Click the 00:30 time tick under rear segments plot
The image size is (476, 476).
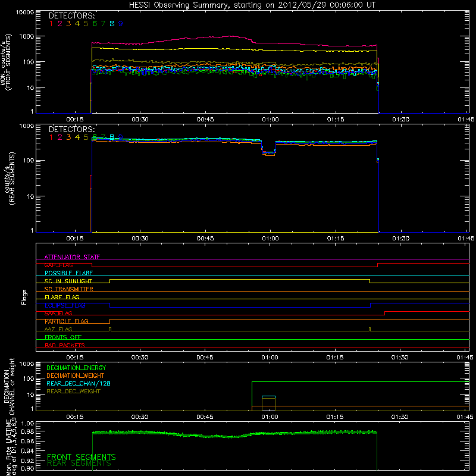140,239
